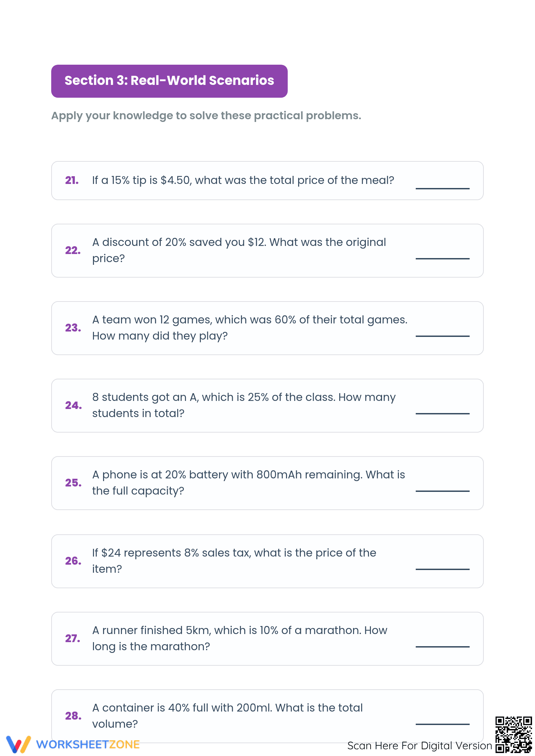This screenshot has width=535, height=756.
Task: Click the WorksheetZone logo icon
Action: 19,744
